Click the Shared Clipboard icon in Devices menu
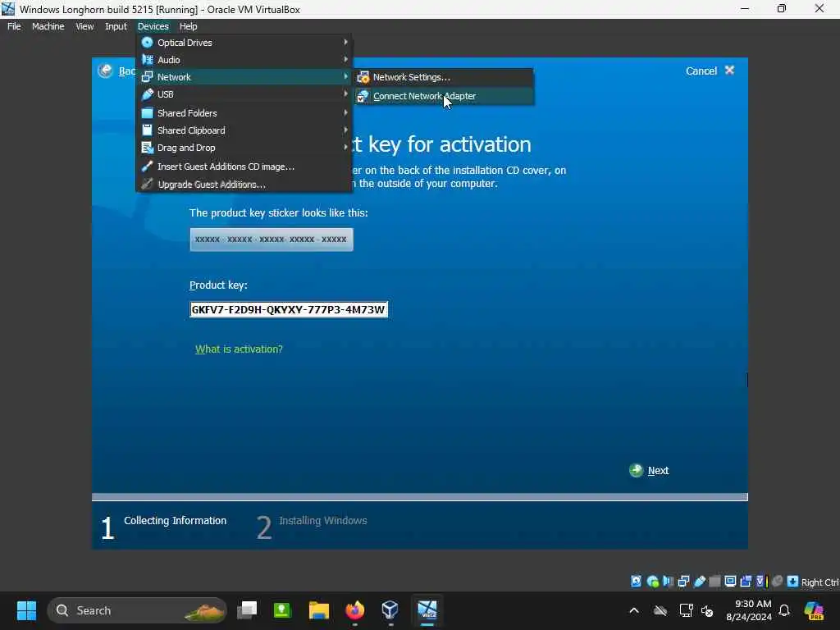The width and height of the screenshot is (840, 630). pos(148,130)
